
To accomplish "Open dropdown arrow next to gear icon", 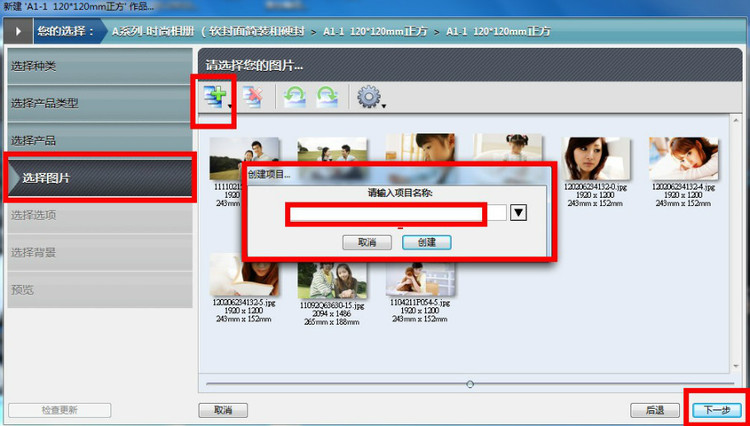I will (x=384, y=106).
